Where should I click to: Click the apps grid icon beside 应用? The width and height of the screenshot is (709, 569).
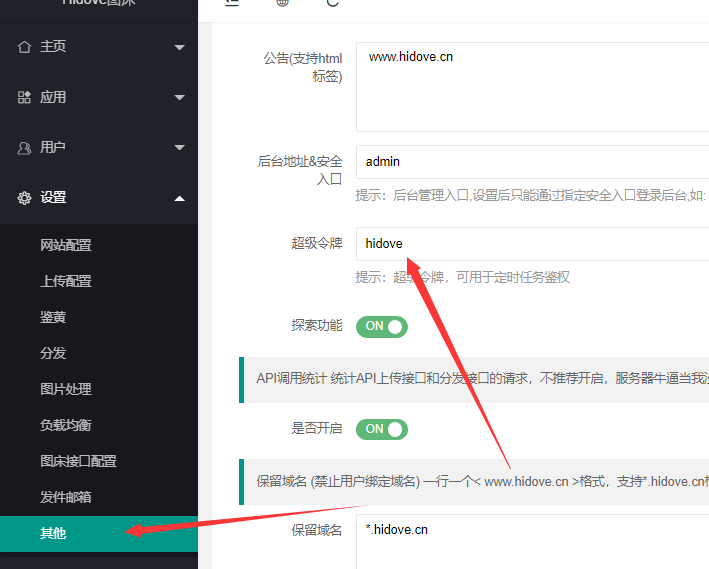tap(24, 97)
